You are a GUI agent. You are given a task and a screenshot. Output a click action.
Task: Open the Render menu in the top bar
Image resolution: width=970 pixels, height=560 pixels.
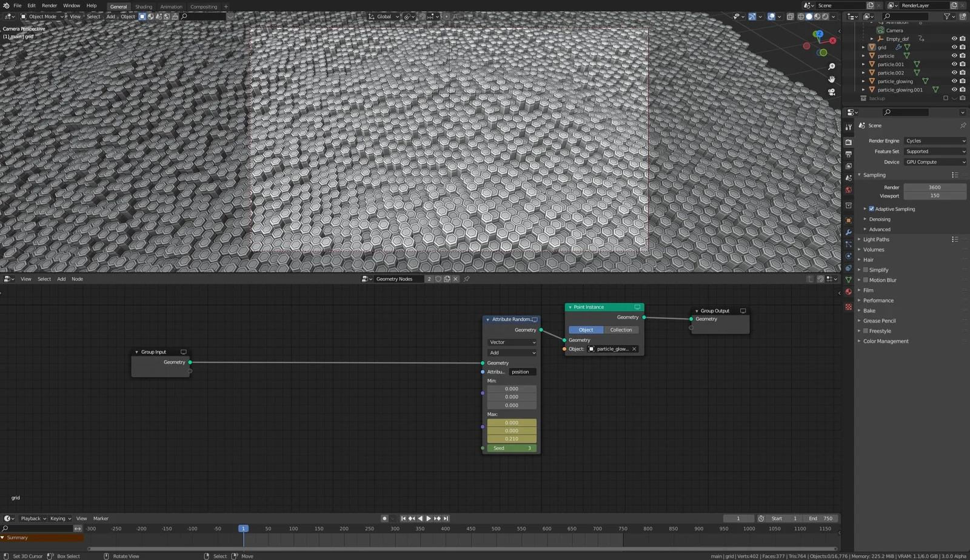point(49,5)
